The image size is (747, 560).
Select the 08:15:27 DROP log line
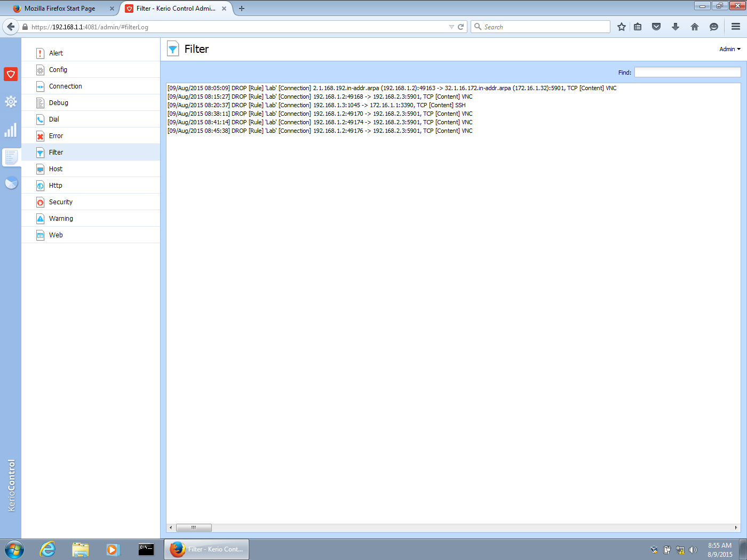point(320,97)
